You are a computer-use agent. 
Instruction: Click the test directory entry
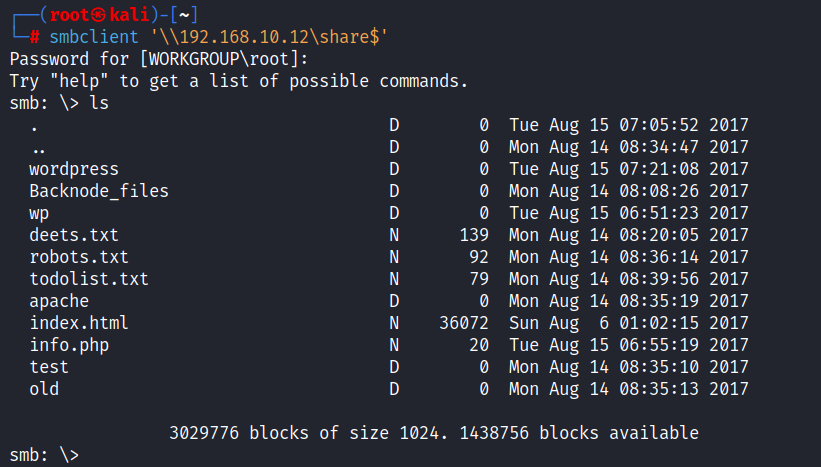coord(49,367)
